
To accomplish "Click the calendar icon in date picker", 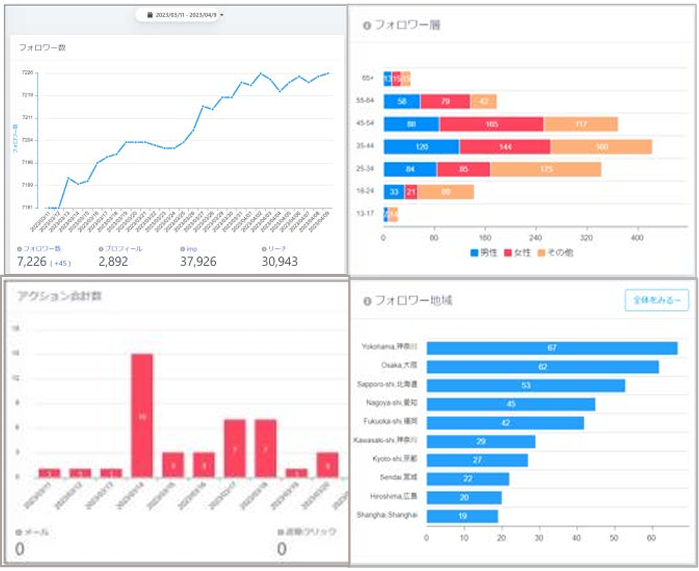I will (149, 15).
